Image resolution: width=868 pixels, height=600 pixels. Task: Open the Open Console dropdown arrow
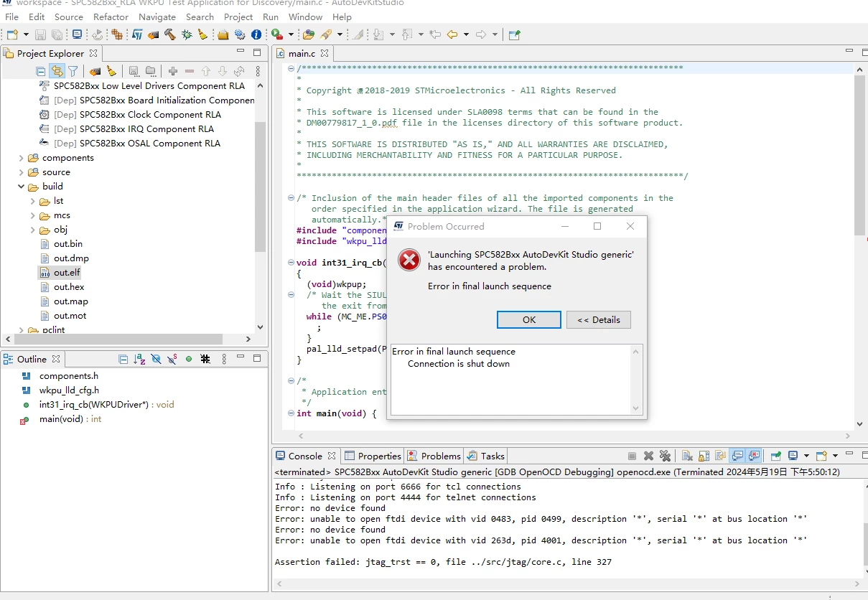pyautogui.click(x=835, y=456)
